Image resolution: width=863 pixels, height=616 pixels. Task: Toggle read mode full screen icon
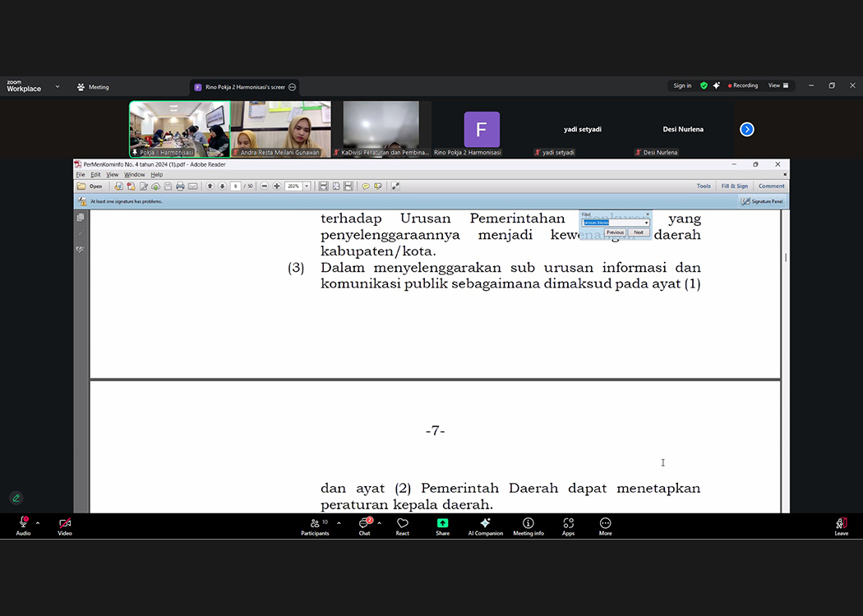tap(395, 186)
